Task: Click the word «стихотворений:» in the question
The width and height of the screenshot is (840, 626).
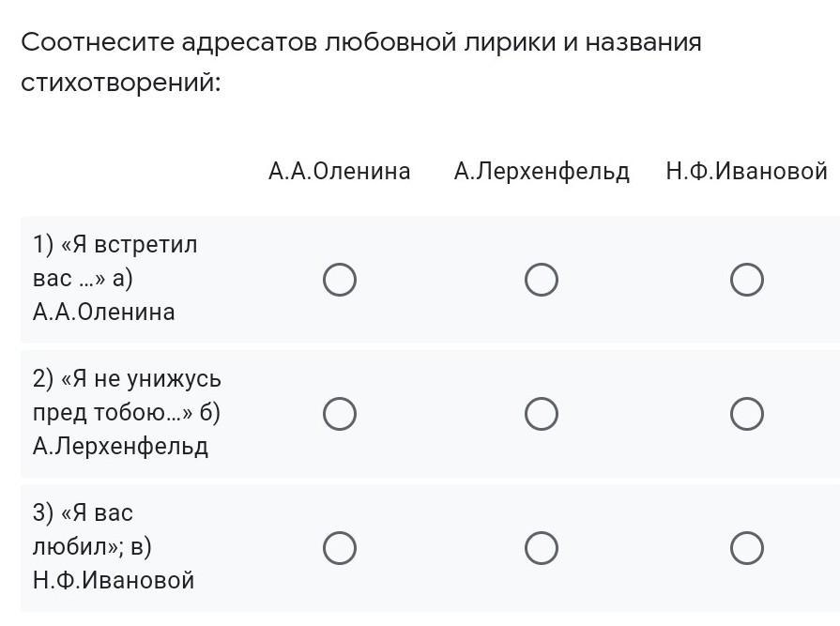Action: (120, 83)
